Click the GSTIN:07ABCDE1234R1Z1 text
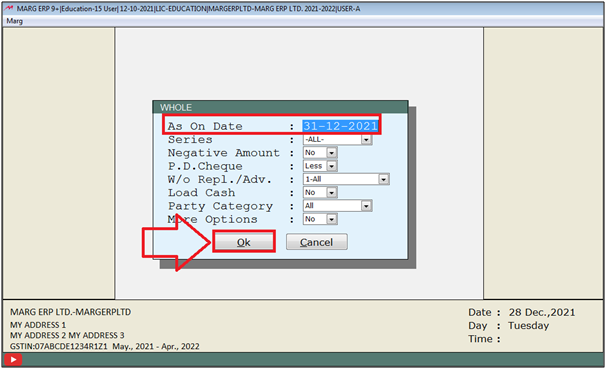 coord(59,346)
